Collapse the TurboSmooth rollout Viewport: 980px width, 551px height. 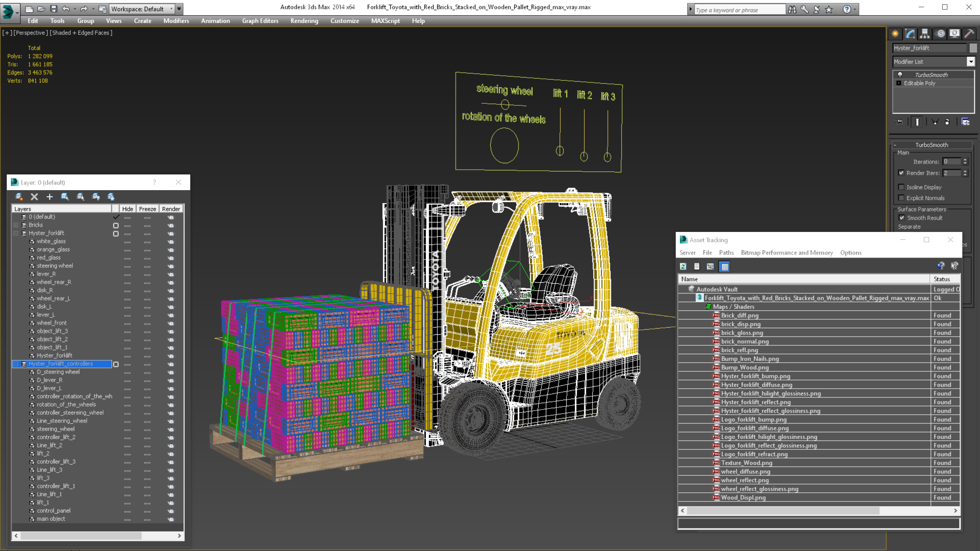932,145
